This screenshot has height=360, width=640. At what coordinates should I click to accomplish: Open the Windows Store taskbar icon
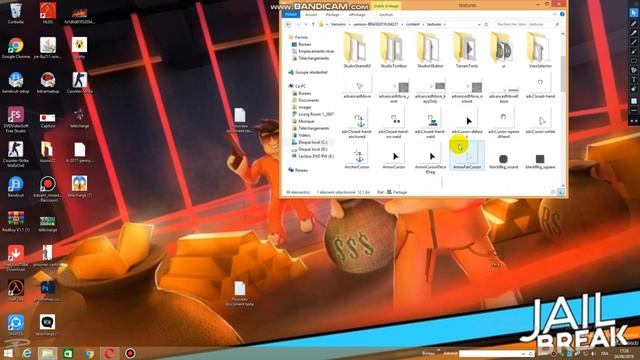pyautogui.click(x=68, y=353)
